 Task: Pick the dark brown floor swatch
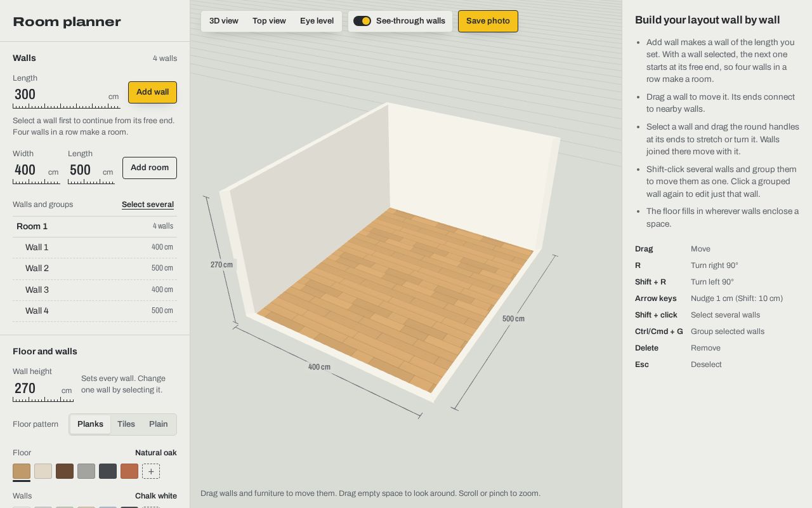65,471
